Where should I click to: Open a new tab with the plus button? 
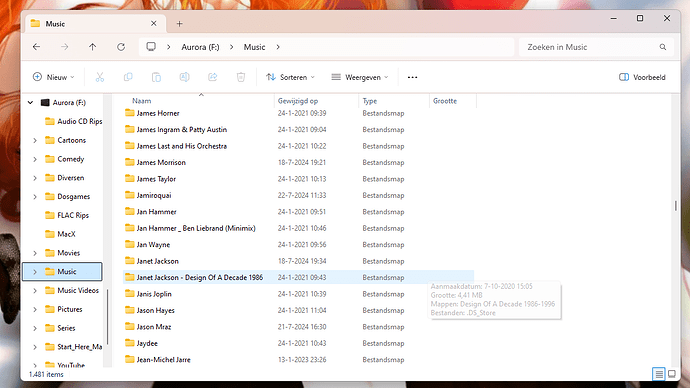point(180,24)
